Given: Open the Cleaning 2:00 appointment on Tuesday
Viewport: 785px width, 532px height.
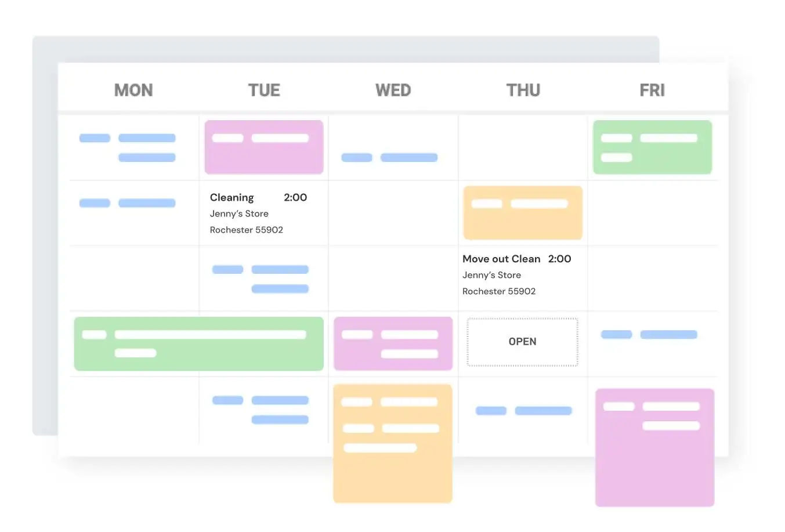Looking at the screenshot, I should click(x=258, y=213).
